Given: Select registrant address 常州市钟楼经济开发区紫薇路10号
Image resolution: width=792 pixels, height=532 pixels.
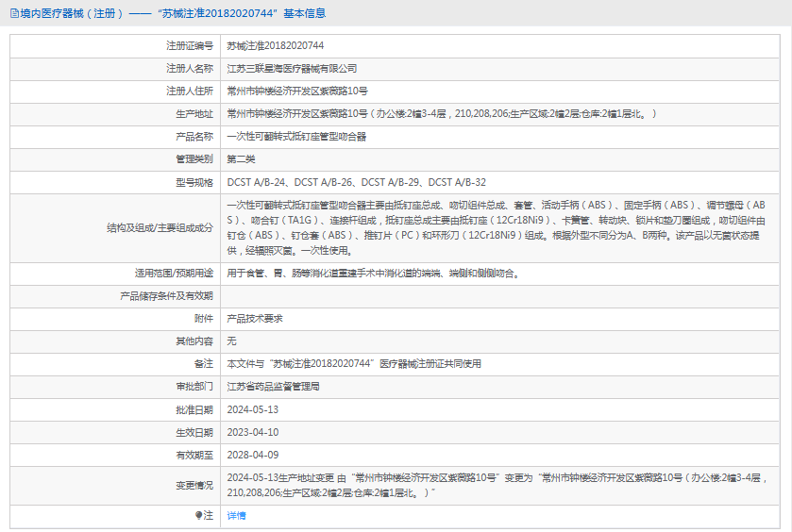Looking at the screenshot, I should 297,91.
